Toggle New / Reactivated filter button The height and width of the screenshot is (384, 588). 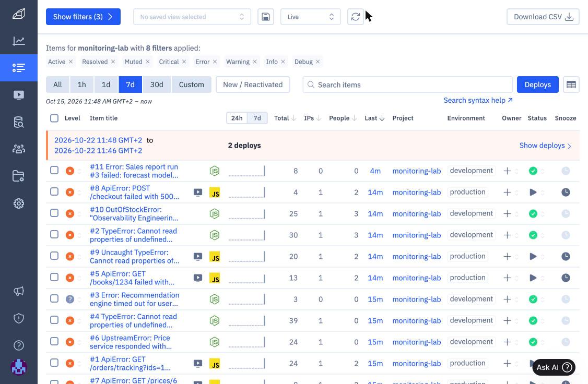click(253, 85)
